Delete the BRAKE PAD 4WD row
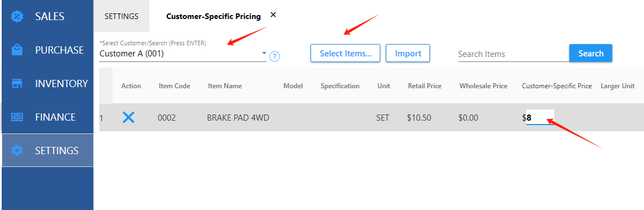Viewport: 644px width, 210px height. click(x=129, y=118)
